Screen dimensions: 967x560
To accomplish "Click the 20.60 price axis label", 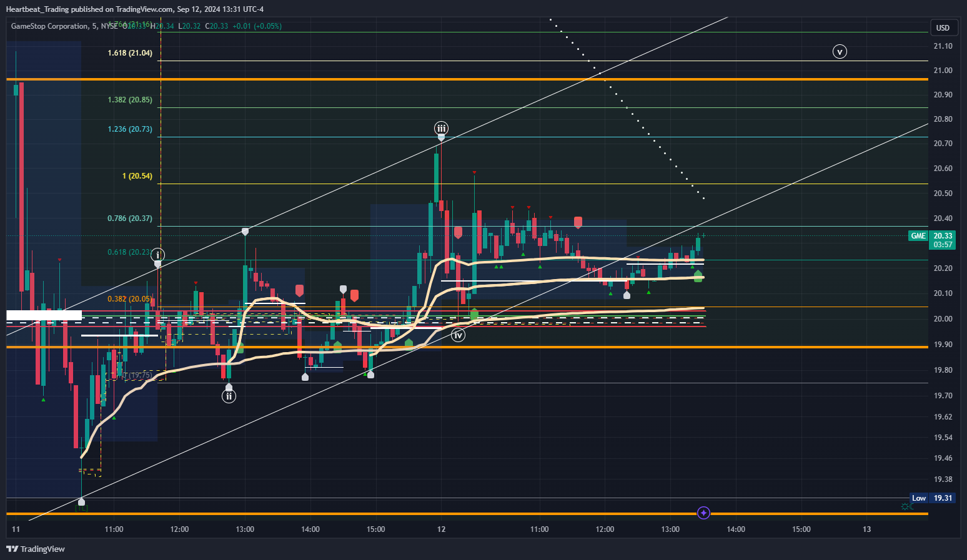I will [943, 169].
